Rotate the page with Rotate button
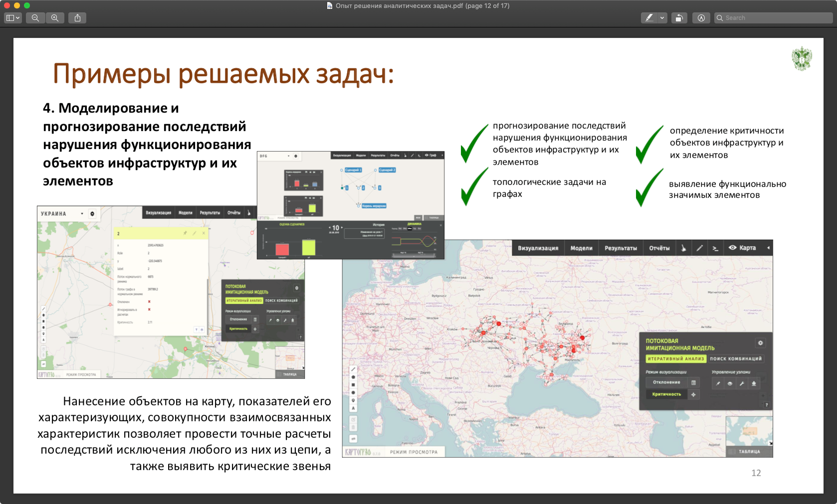837x504 pixels. [x=679, y=18]
